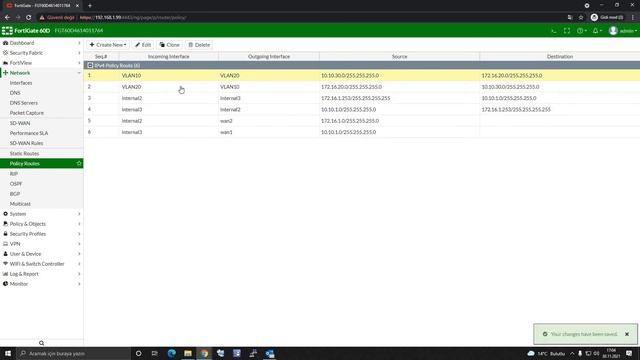The image size is (640, 360).
Task: Click the Edit button
Action: coord(143,45)
